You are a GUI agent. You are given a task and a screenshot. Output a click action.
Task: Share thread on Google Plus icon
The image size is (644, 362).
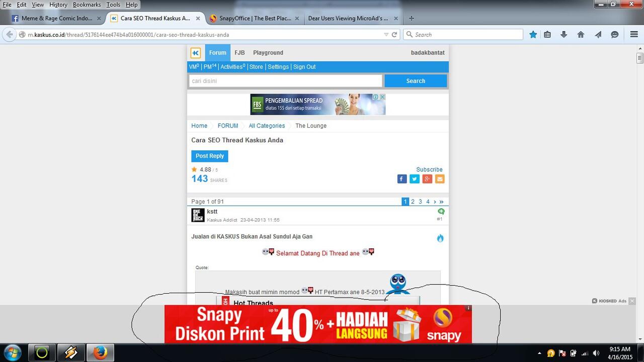[427, 179]
